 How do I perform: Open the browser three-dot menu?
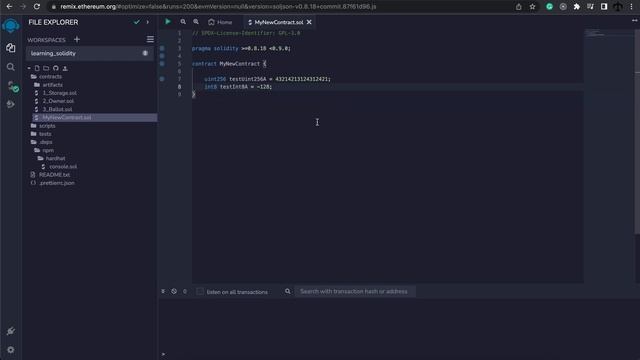(631, 7)
